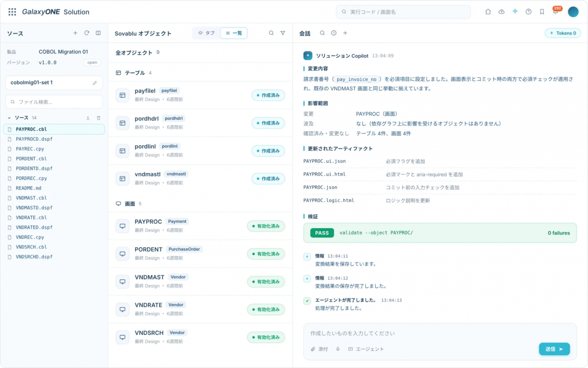
Task: Switch to タブ view
Action: click(x=206, y=33)
